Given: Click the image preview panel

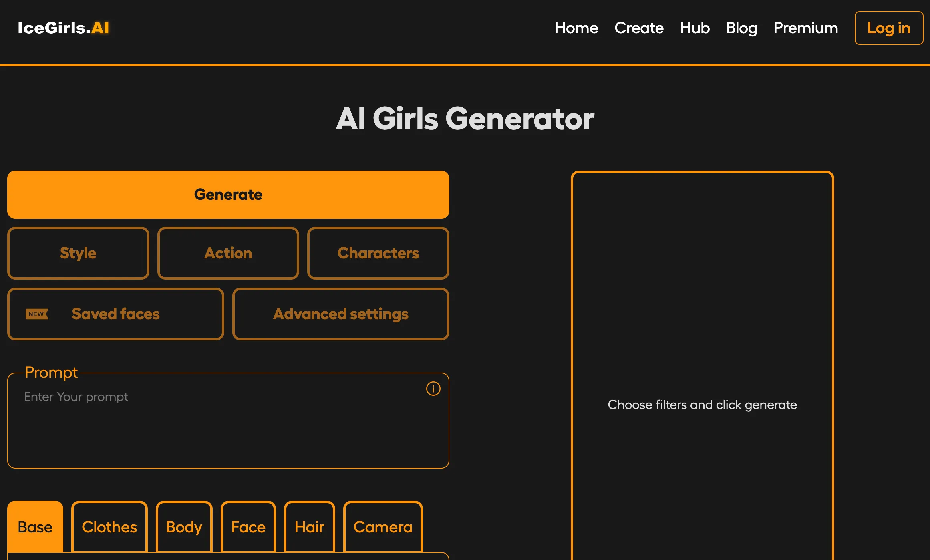Looking at the screenshot, I should pyautogui.click(x=703, y=366).
